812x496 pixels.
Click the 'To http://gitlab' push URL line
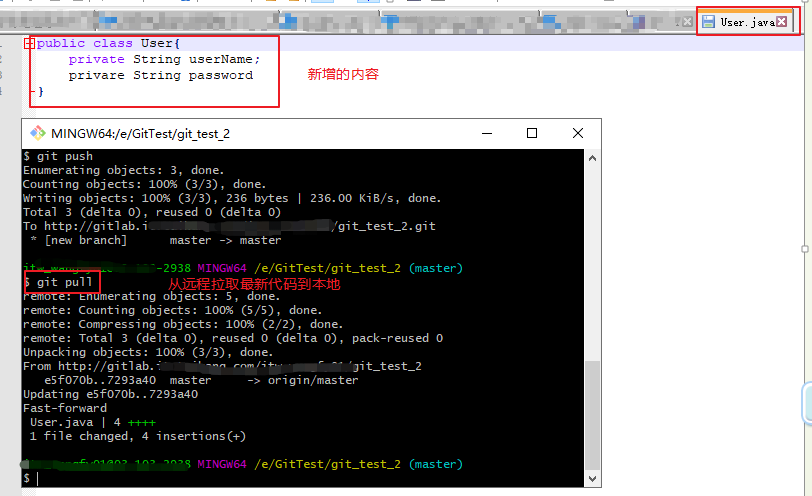(229, 226)
